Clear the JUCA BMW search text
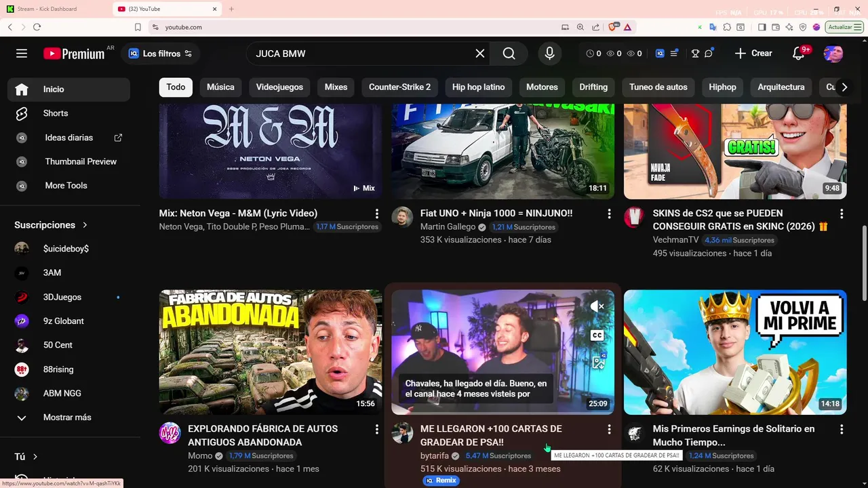 pos(480,54)
